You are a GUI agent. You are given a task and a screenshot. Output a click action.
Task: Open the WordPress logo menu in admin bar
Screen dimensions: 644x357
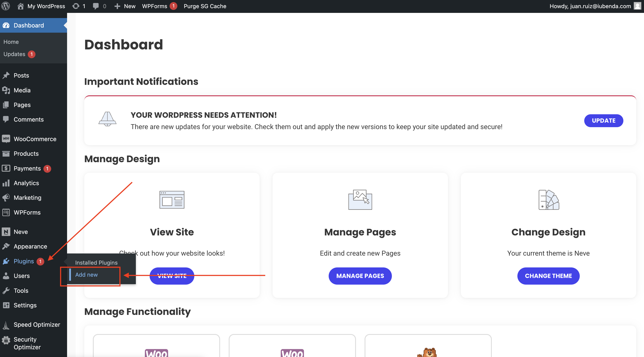click(x=6, y=6)
